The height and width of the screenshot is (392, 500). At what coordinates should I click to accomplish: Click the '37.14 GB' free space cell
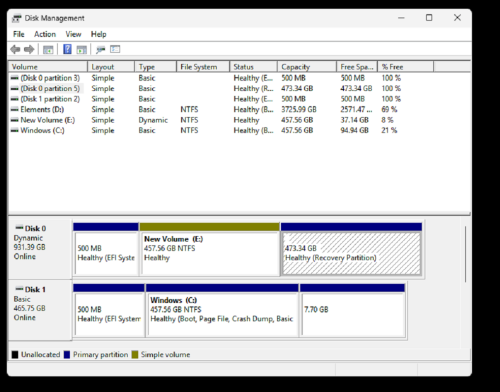[355, 120]
